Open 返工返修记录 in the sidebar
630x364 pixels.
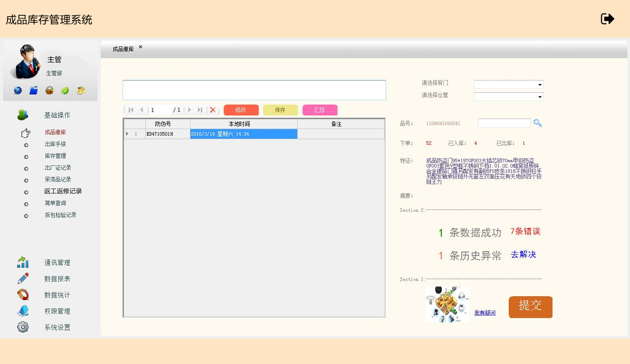point(63,191)
